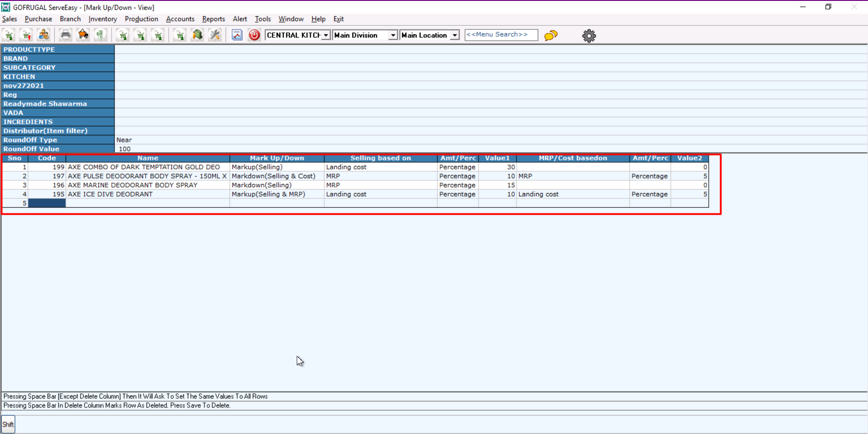
Task: Open the Alert menu
Action: point(240,19)
